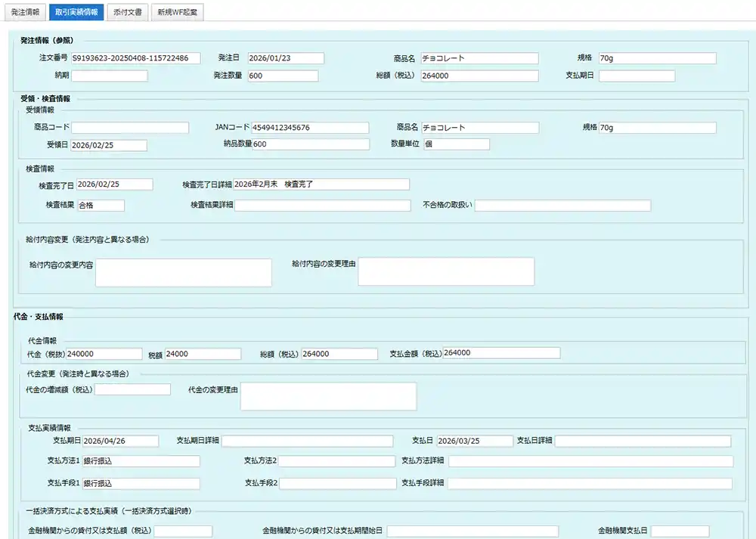Focus the 発注日 date field
756x539 pixels.
[x=284, y=58]
